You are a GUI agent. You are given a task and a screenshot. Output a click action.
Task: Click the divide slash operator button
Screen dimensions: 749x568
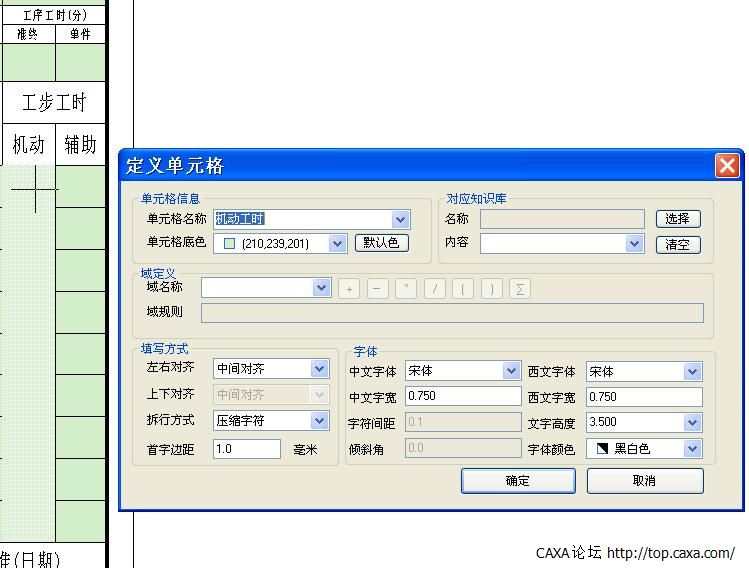tap(434, 289)
